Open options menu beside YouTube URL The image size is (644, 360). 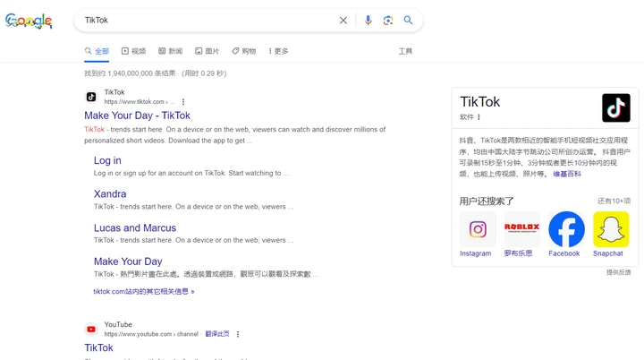[238, 334]
